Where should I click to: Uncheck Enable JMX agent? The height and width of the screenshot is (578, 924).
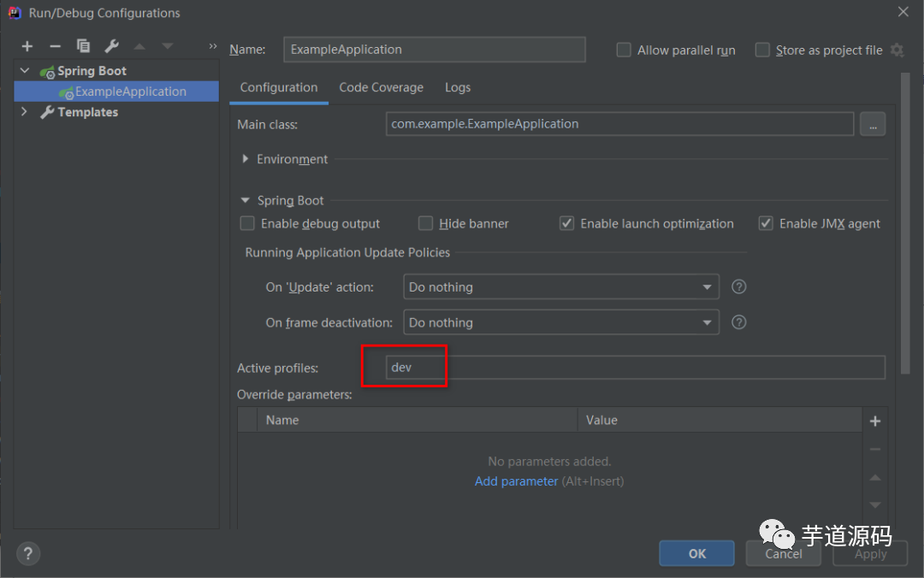tap(766, 223)
